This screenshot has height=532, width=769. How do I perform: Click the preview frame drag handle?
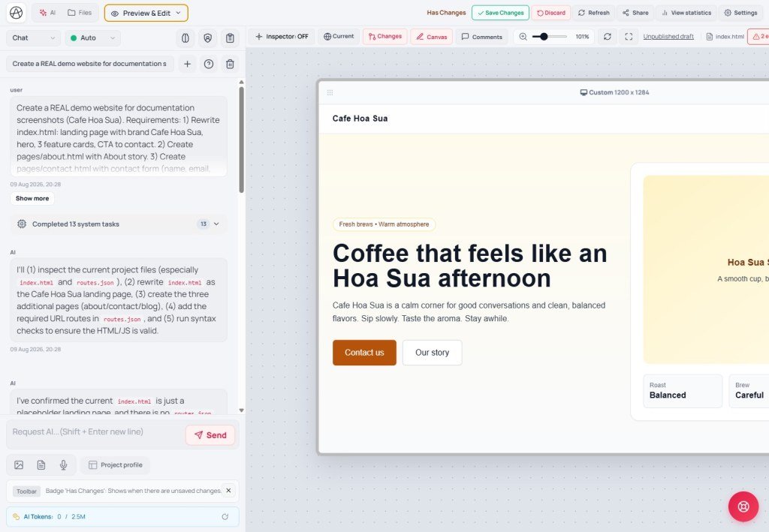click(x=330, y=92)
